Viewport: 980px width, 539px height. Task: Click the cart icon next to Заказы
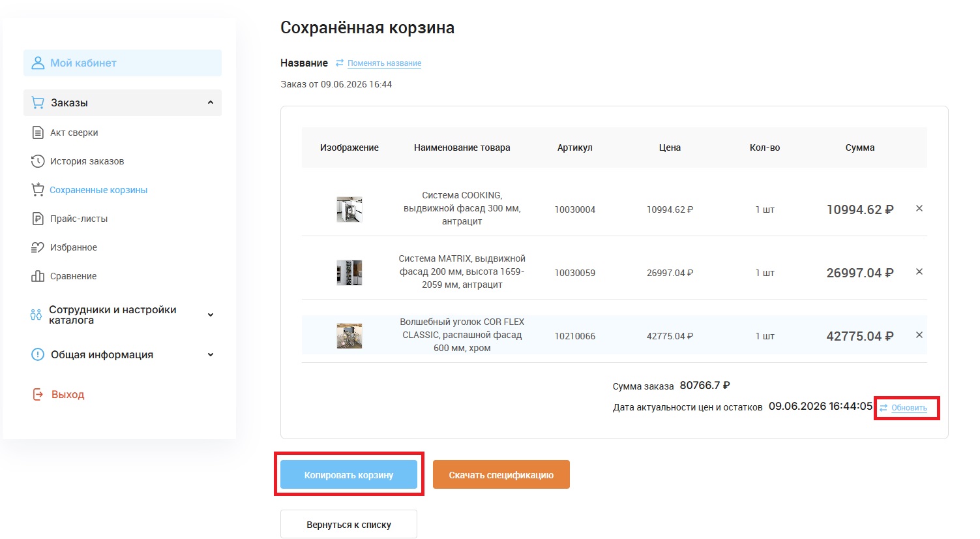coord(38,102)
